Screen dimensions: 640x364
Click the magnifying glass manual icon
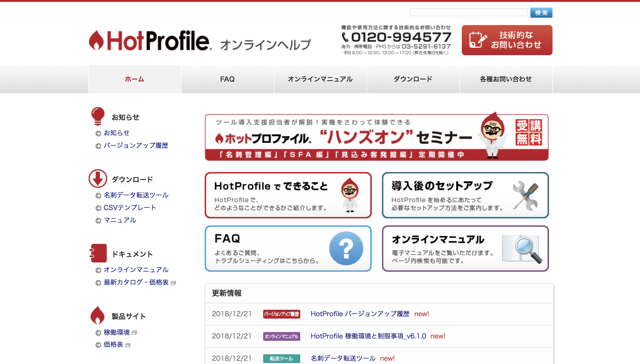click(x=523, y=249)
